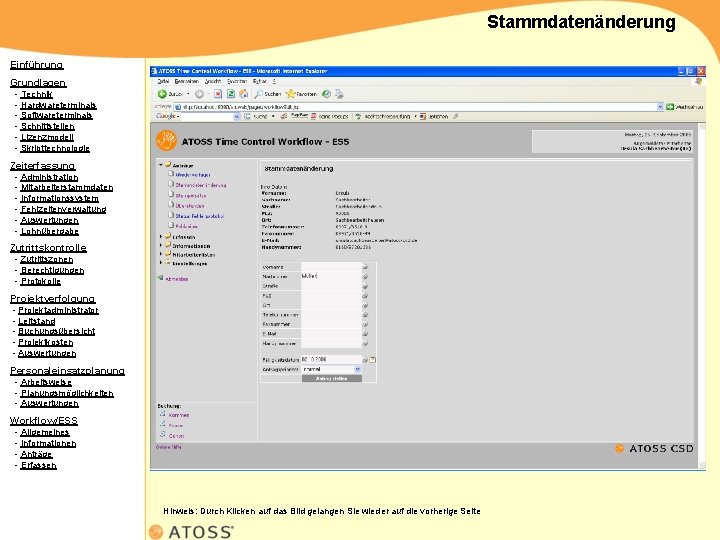Image resolution: width=720 pixels, height=540 pixels.
Task: Click the icon beside Nachname field
Action: (x=366, y=276)
